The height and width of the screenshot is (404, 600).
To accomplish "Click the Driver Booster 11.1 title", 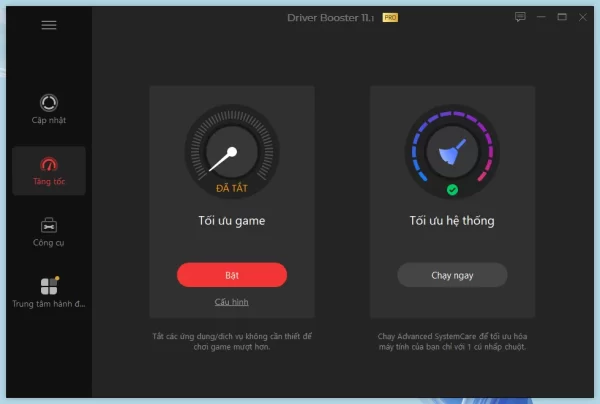I will (x=331, y=18).
